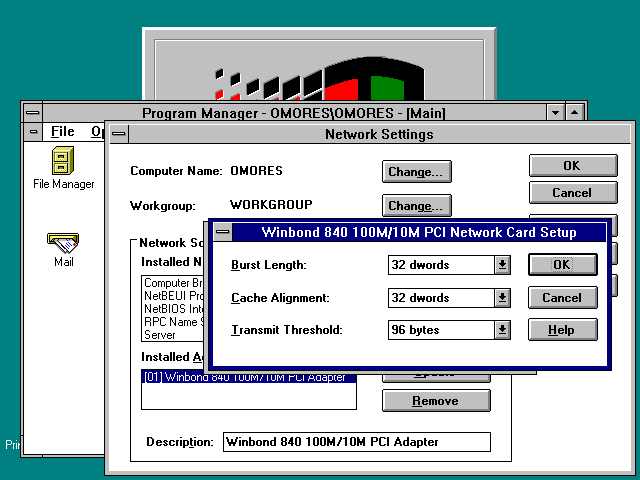Image resolution: width=640 pixels, height=480 pixels.
Task: Select RPC Name Service entry in software list
Action: pos(173,322)
